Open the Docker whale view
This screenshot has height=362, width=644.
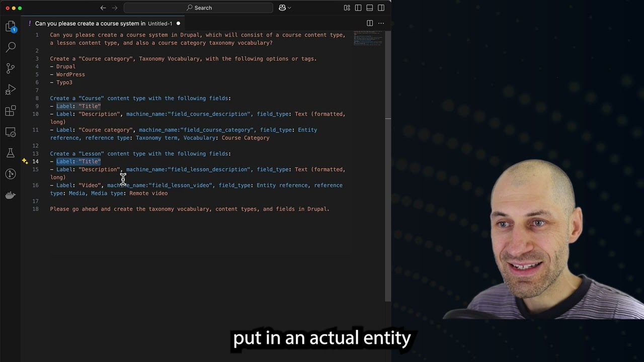point(11,195)
